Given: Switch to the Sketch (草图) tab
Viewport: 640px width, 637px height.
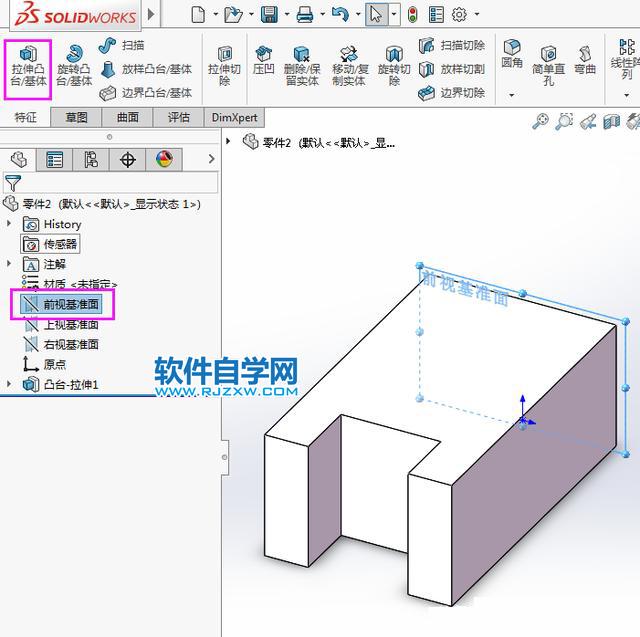Looking at the screenshot, I should (76, 118).
